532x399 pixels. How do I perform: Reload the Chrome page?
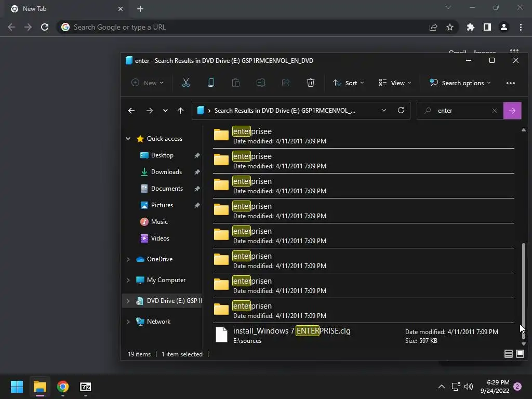pyautogui.click(x=45, y=27)
